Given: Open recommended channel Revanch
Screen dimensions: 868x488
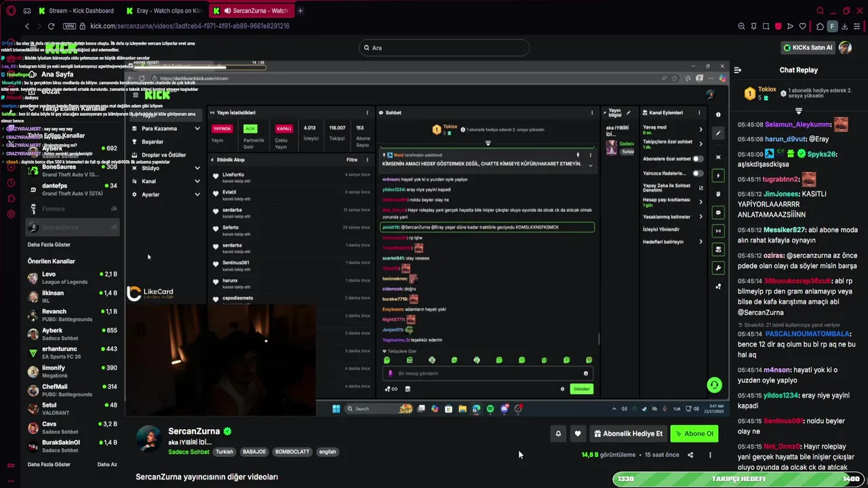Looking at the screenshot, I should point(73,315).
